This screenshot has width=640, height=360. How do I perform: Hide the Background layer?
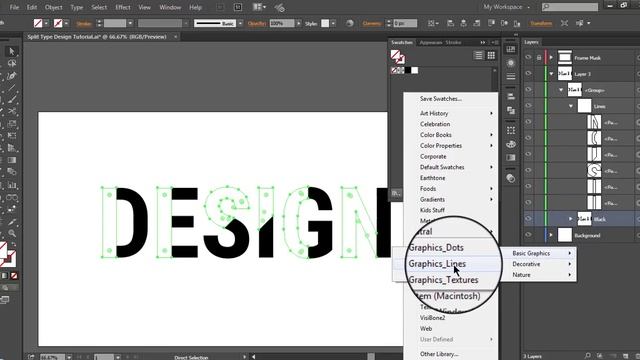point(529,235)
